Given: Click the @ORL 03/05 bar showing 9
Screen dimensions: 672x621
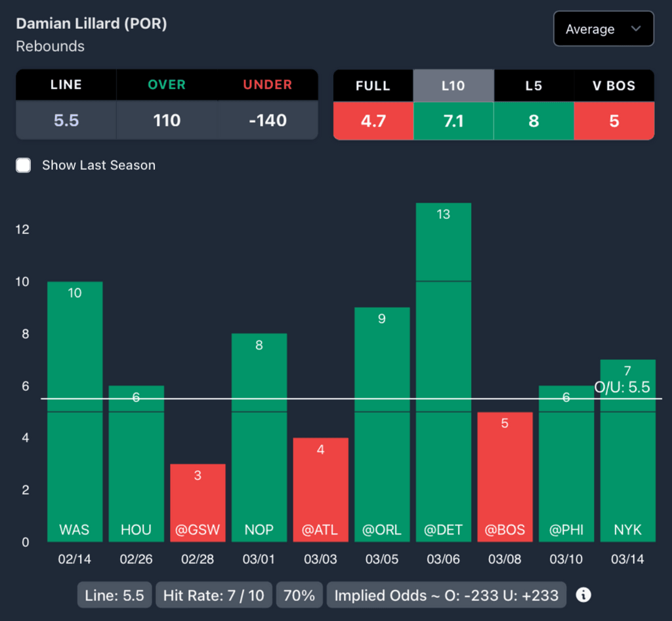Looking at the screenshot, I should tap(382, 424).
